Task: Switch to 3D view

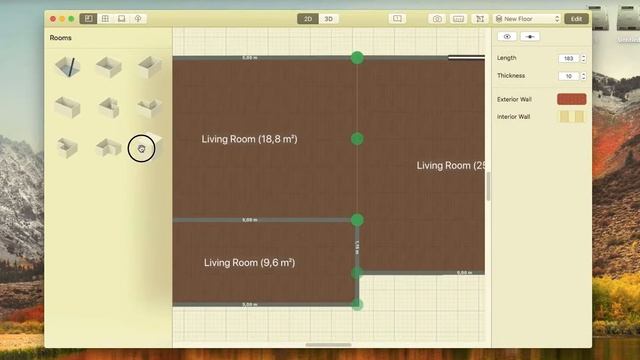Action: (329, 19)
